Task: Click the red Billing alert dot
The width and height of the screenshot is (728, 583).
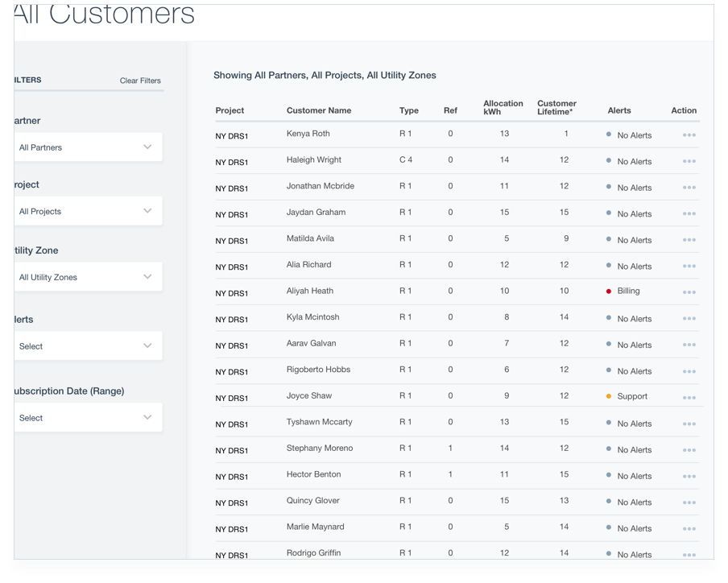Action: 609,291
